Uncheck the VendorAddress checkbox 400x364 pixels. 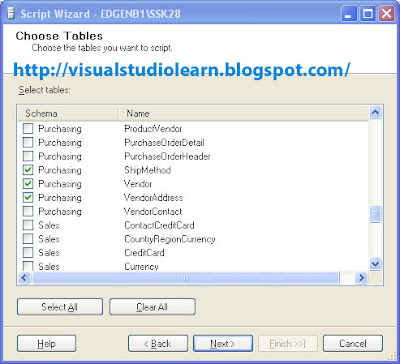tap(28, 197)
